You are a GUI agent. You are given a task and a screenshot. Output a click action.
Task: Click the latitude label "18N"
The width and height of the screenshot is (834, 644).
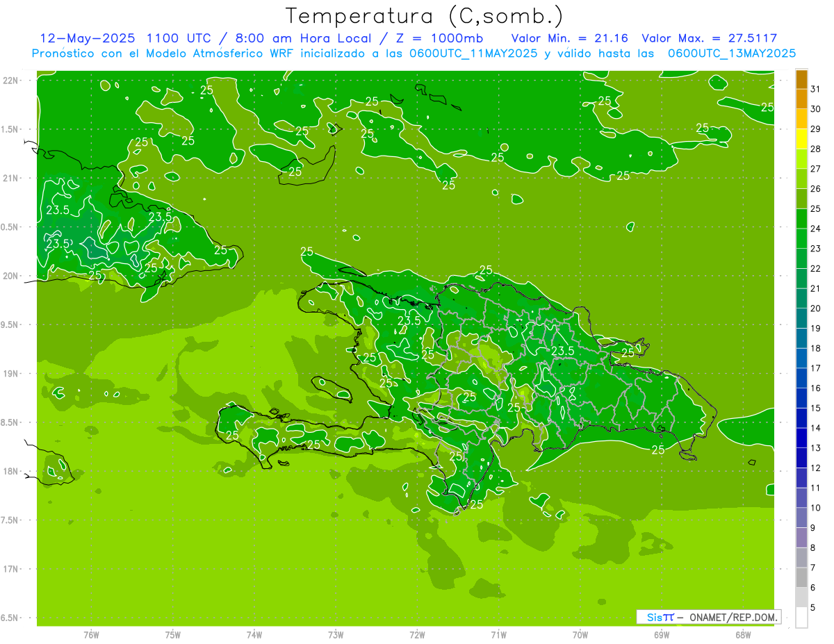pyautogui.click(x=10, y=471)
